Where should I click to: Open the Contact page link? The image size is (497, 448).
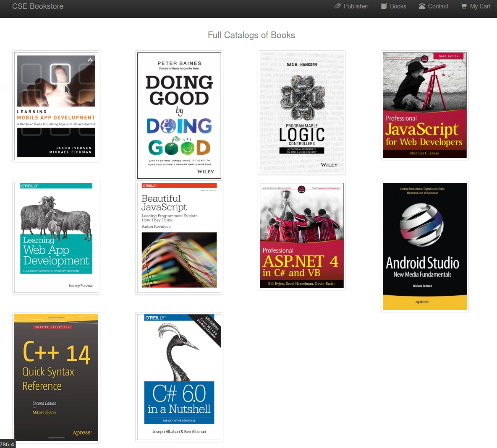(x=438, y=6)
